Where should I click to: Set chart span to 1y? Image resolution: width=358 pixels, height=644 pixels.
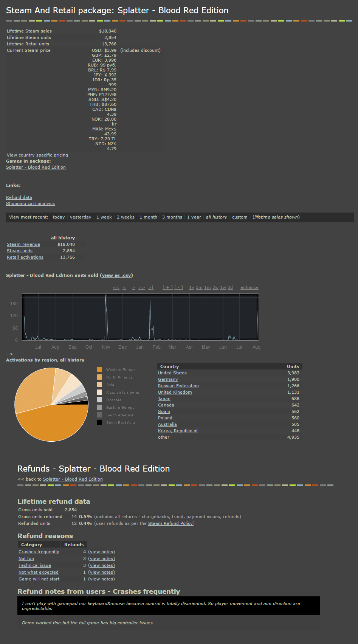(192, 287)
